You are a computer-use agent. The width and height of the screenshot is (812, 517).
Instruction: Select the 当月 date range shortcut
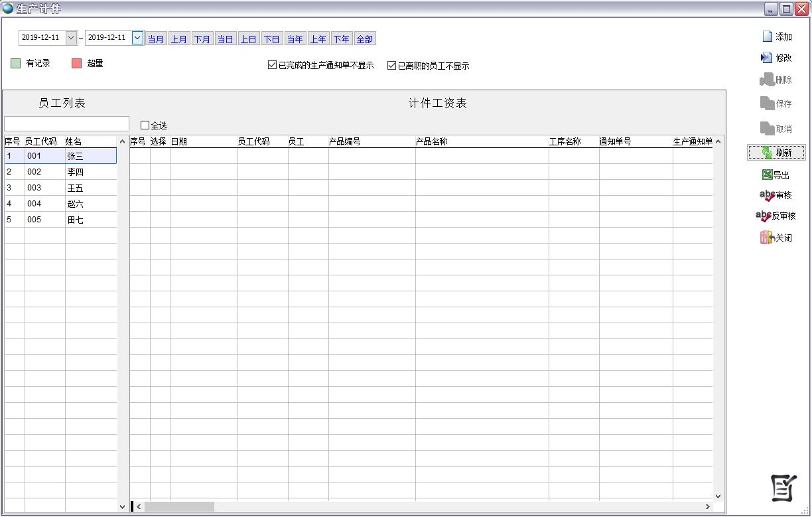pyautogui.click(x=156, y=39)
